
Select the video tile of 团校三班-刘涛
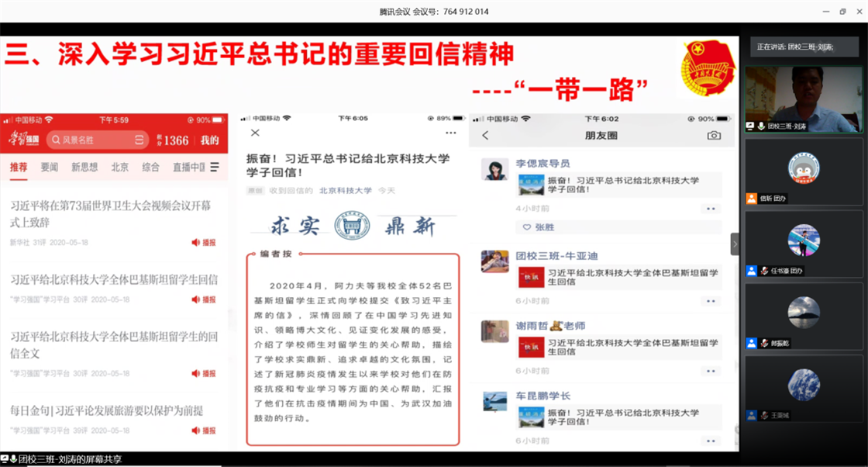(x=804, y=99)
